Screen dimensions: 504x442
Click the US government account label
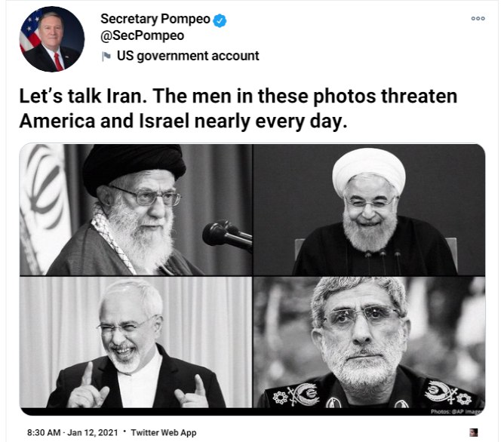click(188, 56)
